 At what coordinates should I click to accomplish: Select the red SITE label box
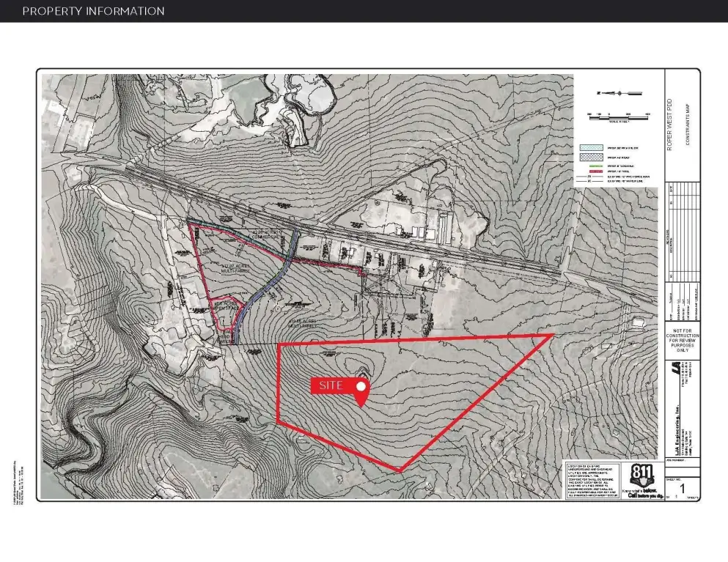click(331, 385)
